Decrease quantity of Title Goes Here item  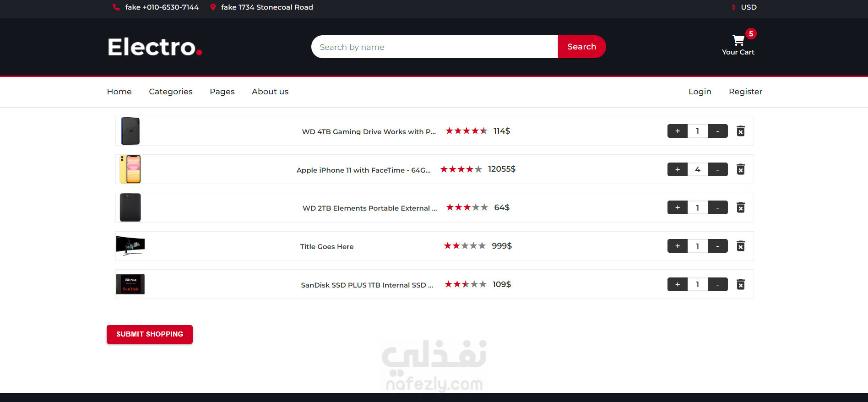[718, 246]
